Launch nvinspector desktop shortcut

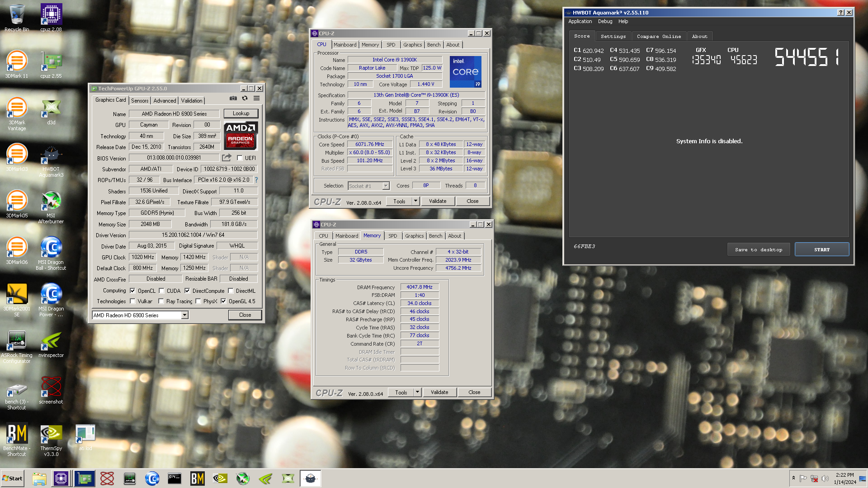point(51,344)
